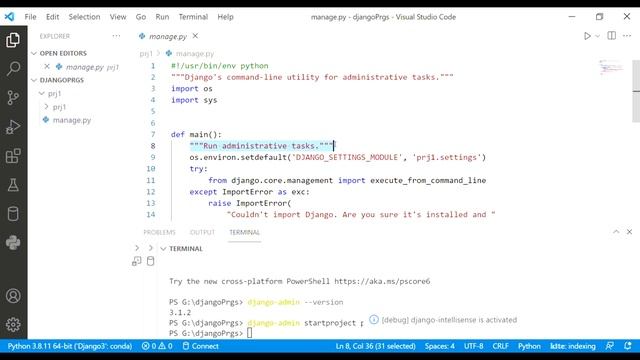Change end of line sequence CRLF
This screenshot has height=360, width=640.
(500, 346)
